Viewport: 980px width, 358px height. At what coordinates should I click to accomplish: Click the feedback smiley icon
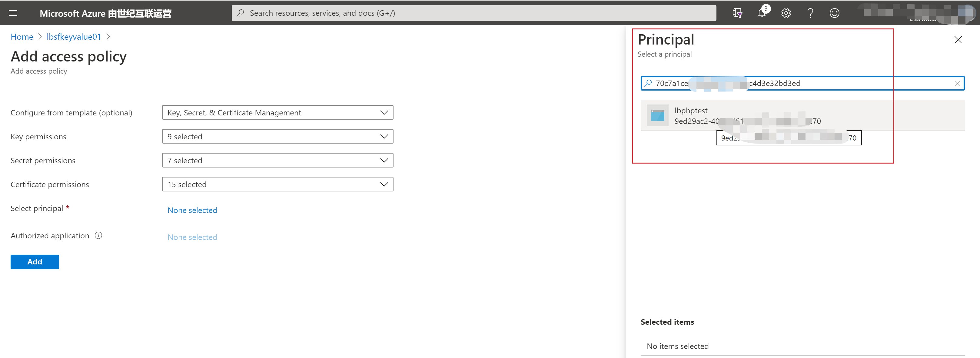(834, 13)
